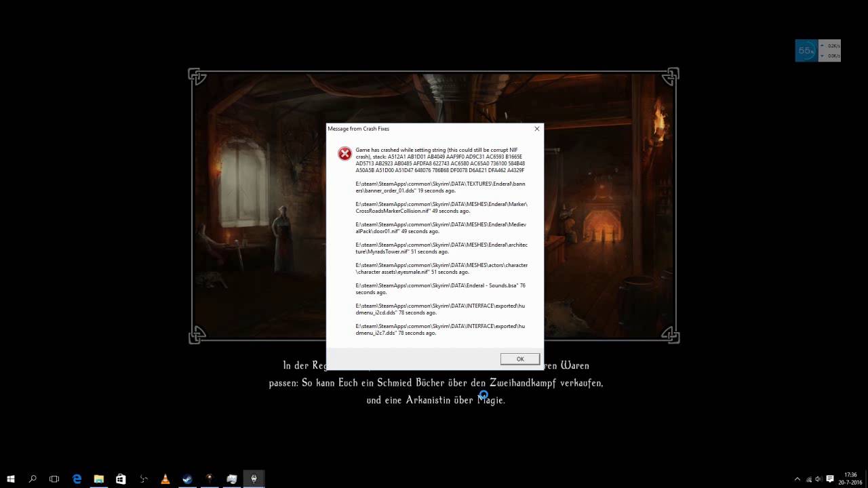Open the Wi-Fi network tray icon

(808, 479)
